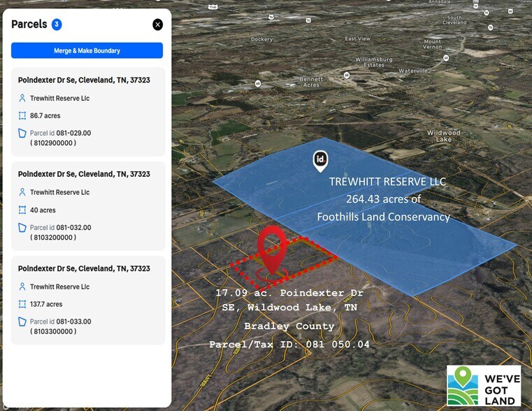Viewport: 532px width, 411px height.
Task: Click the owner icon in the 137.7 acres card
Action: pyautogui.click(x=22, y=287)
